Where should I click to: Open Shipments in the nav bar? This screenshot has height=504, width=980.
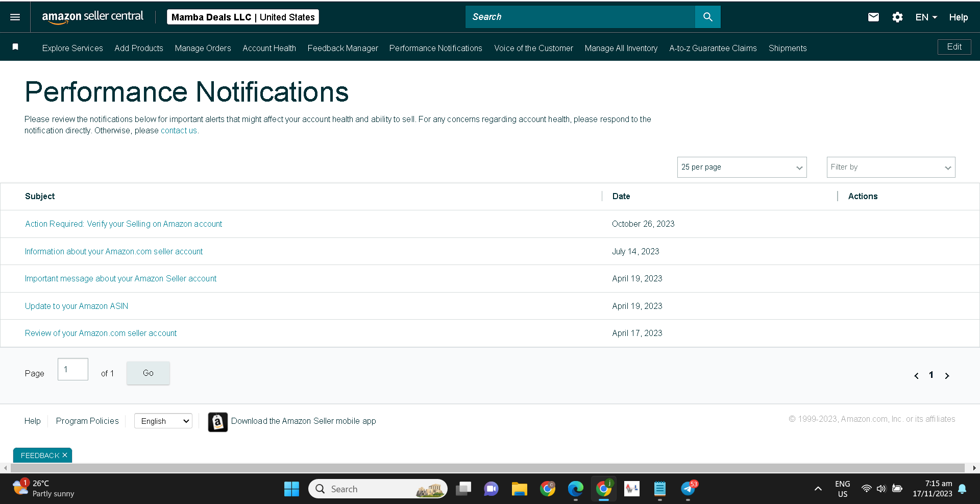pos(788,48)
